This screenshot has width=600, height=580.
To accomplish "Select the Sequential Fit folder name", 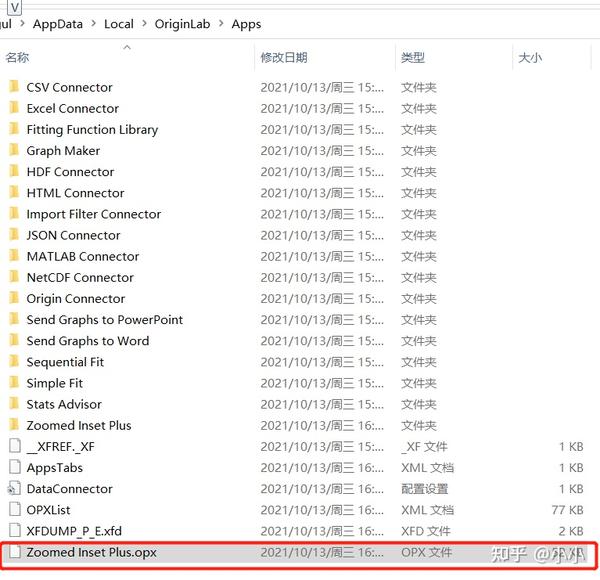I will click(x=65, y=362).
